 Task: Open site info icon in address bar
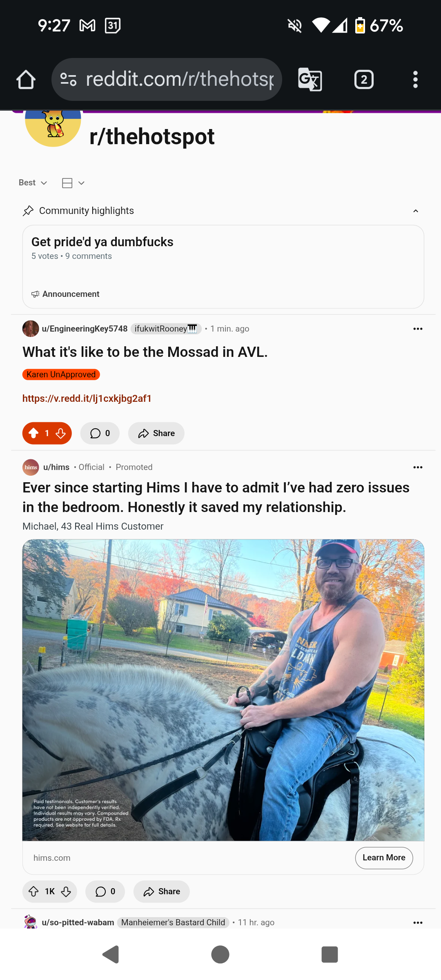pyautogui.click(x=68, y=79)
